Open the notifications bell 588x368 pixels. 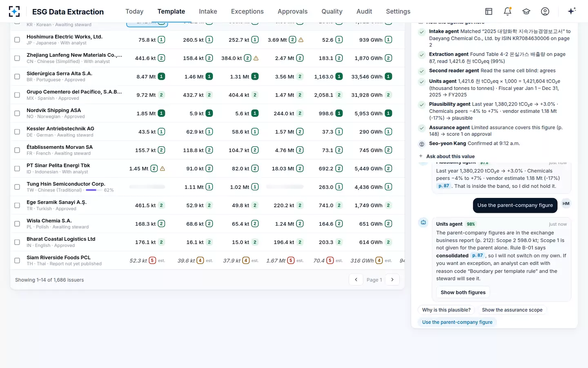coord(508,11)
